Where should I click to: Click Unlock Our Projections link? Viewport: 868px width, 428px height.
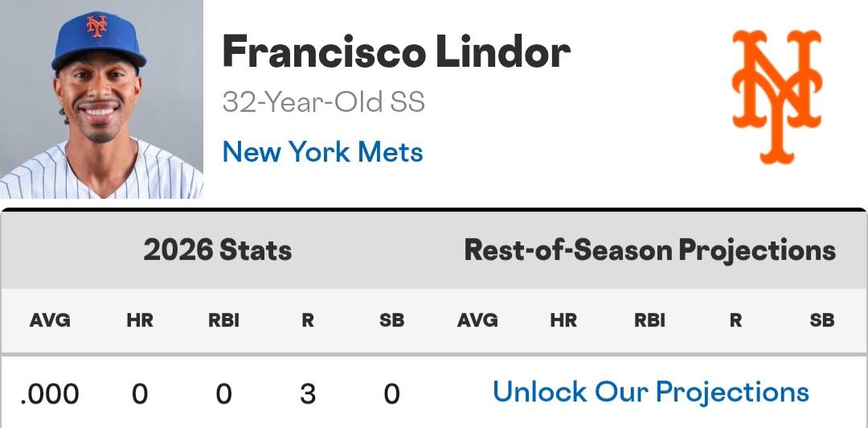click(650, 392)
